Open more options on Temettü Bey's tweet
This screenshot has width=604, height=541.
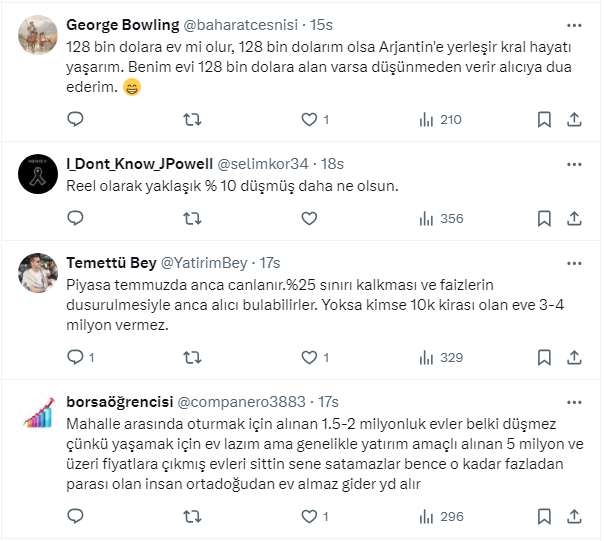tap(574, 263)
